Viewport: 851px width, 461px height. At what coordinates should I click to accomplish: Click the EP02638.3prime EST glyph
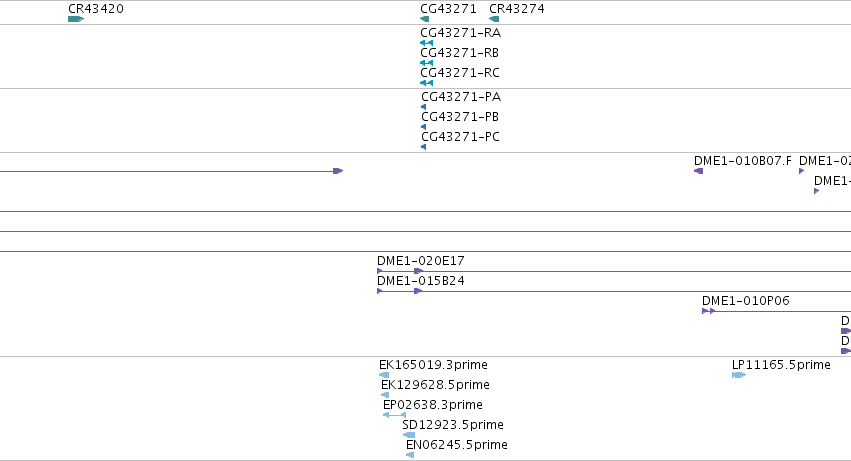point(394,415)
